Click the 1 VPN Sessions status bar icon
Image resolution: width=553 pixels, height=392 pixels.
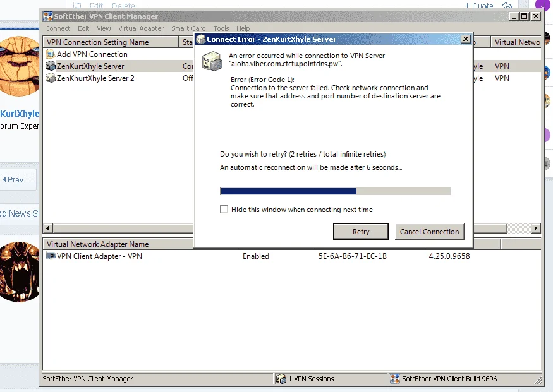[x=281, y=379]
